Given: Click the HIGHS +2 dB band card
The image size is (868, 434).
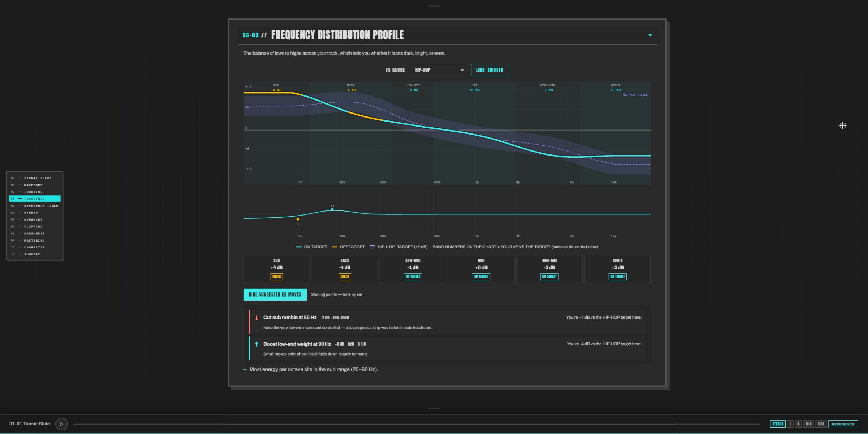Looking at the screenshot, I should pyautogui.click(x=617, y=269).
